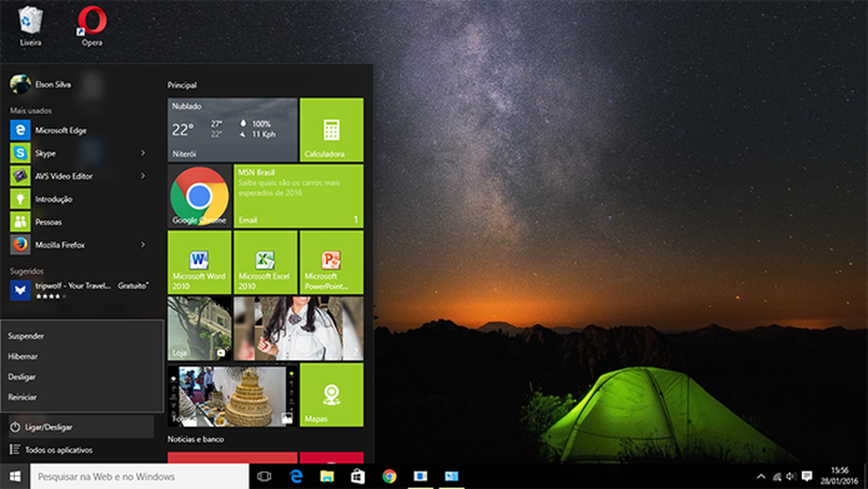Click the volume icon in system tray
The height and width of the screenshot is (489, 868).
coord(791,477)
